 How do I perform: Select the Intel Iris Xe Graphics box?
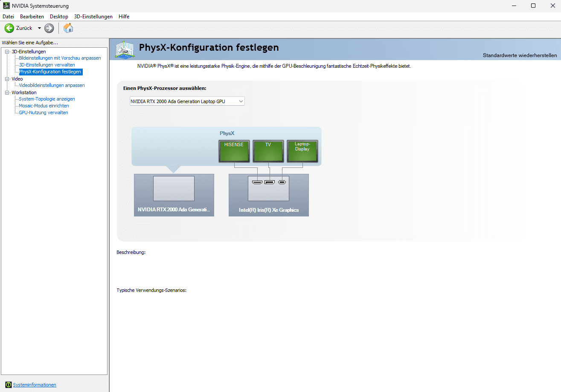tap(269, 195)
